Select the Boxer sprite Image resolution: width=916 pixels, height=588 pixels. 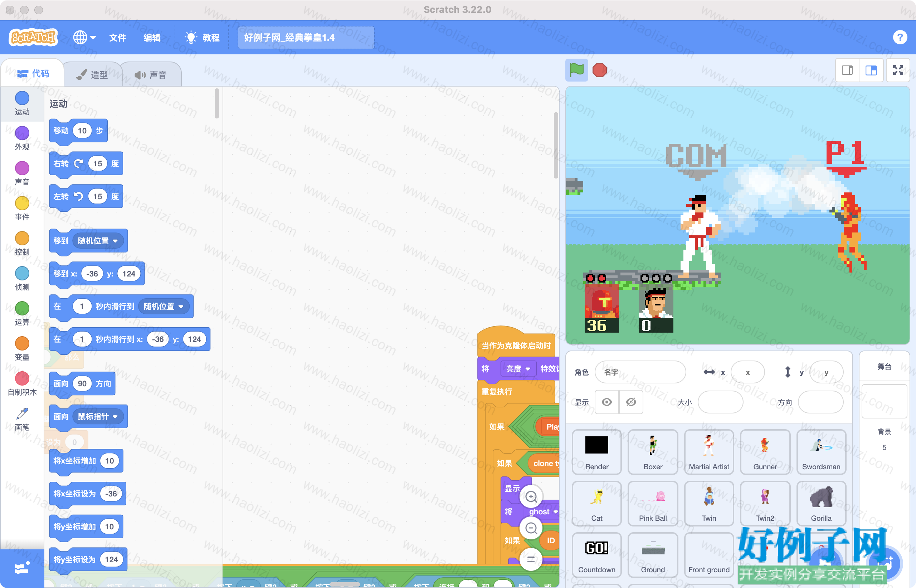653,452
